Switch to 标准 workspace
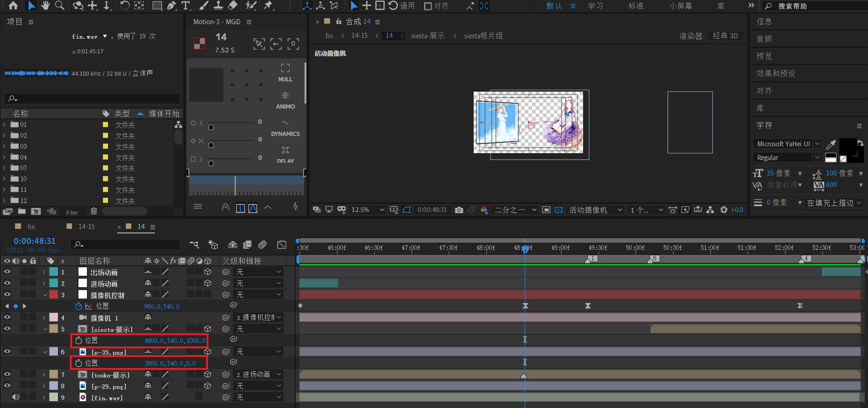The image size is (868, 408). click(x=635, y=6)
